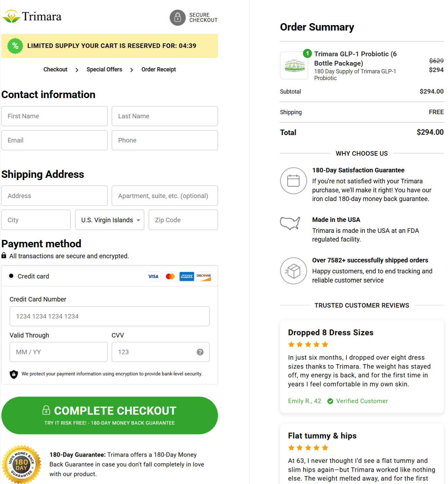This screenshot has width=448, height=484.
Task: Click the Mastercard icon
Action: point(170,276)
